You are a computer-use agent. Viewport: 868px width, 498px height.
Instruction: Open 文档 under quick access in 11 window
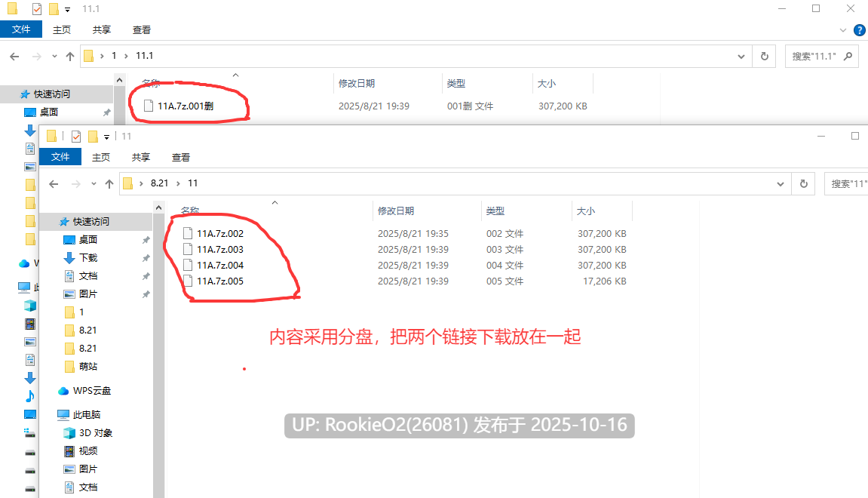(88, 276)
